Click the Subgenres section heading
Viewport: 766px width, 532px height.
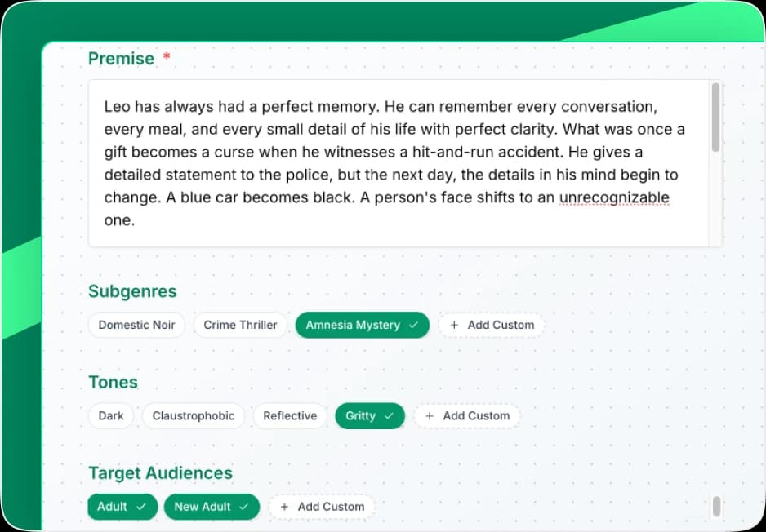132,291
